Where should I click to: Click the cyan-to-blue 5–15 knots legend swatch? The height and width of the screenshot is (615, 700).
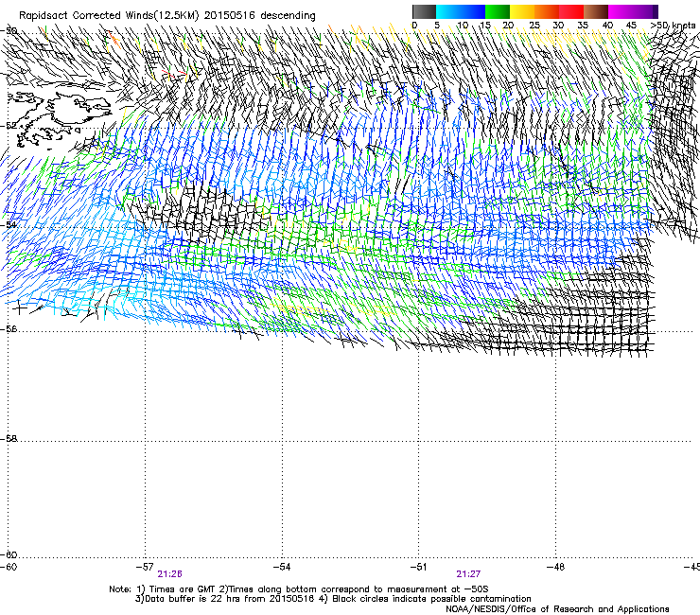(461, 11)
